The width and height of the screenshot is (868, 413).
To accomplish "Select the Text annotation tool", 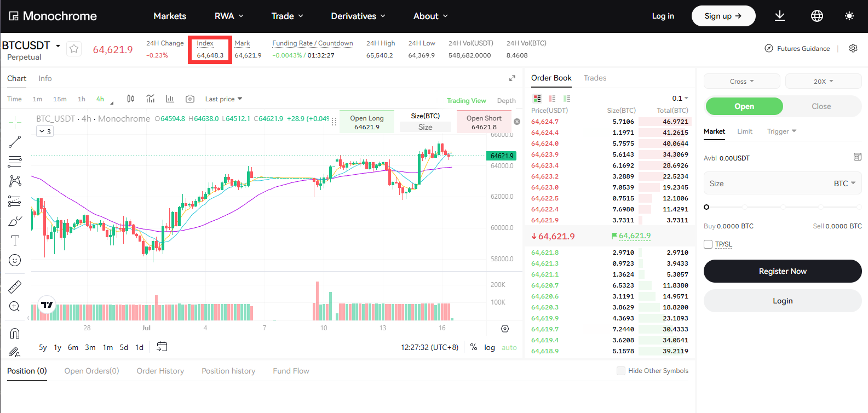I will coord(15,240).
